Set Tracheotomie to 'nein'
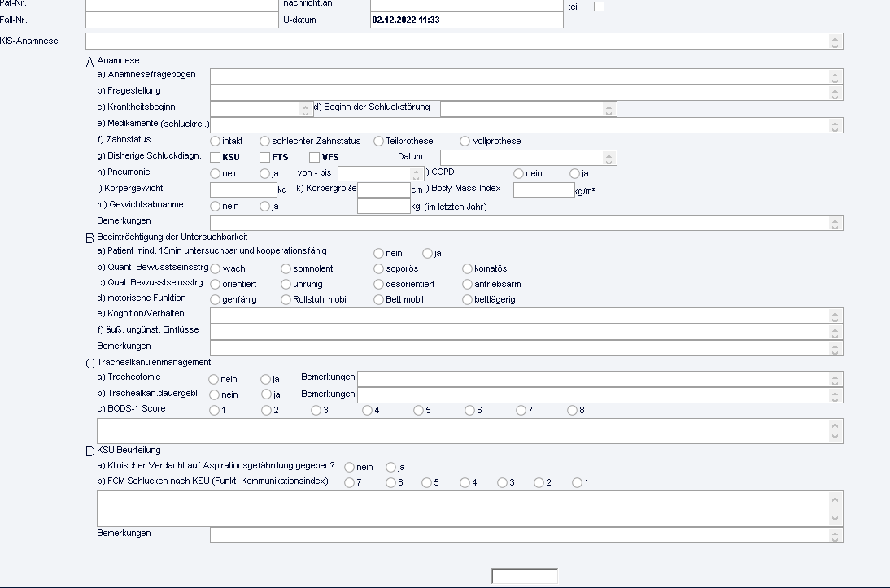The height and width of the screenshot is (588, 890). [213, 379]
